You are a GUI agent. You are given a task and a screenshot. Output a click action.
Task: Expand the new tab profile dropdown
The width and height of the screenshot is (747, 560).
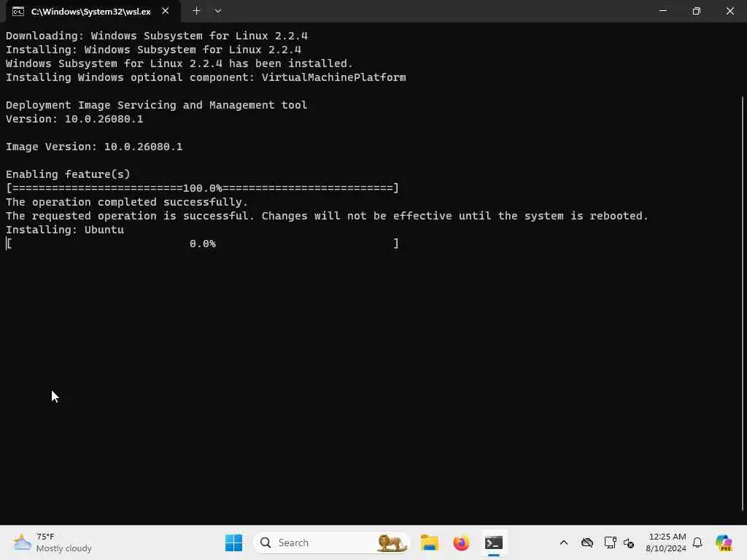[217, 11]
